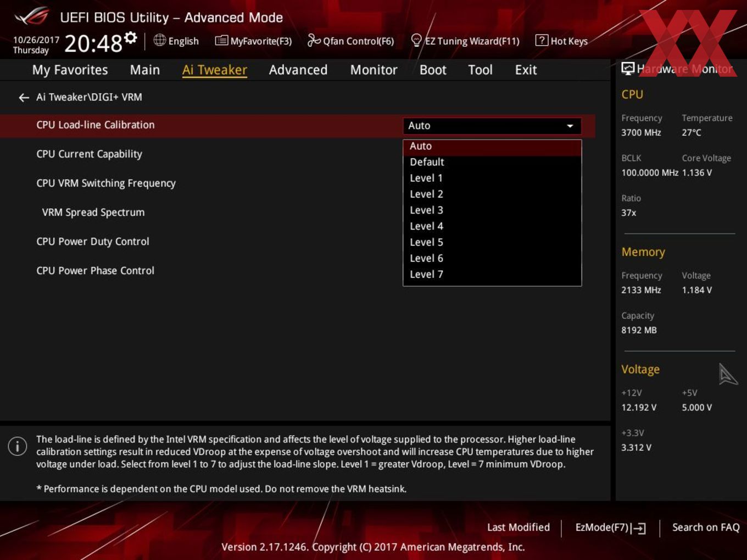Select Level 2 load-line calibration
The height and width of the screenshot is (560, 747).
pos(492,194)
